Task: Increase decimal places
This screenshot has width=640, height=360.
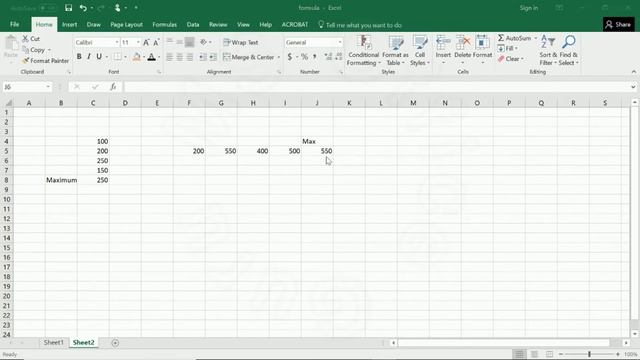Action: pyautogui.click(x=328, y=57)
